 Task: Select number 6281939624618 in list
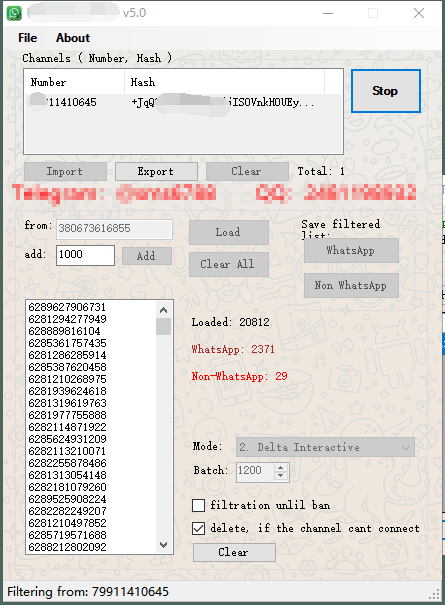click(x=67, y=391)
